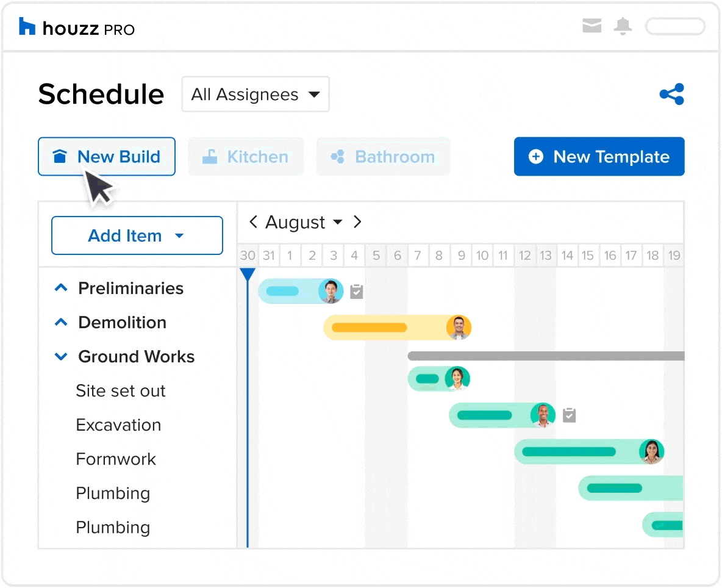
Task: Select the Excavation task row
Action: (118, 425)
